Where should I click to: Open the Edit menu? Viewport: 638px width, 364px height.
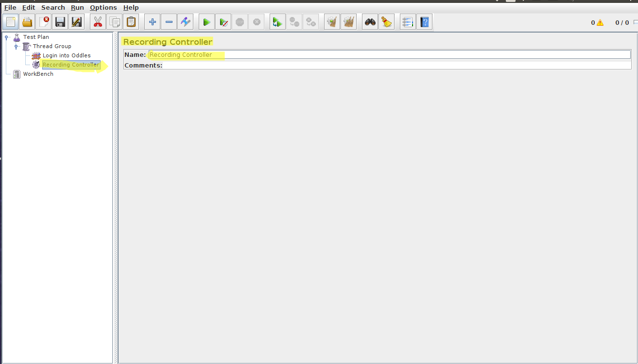pyautogui.click(x=29, y=7)
